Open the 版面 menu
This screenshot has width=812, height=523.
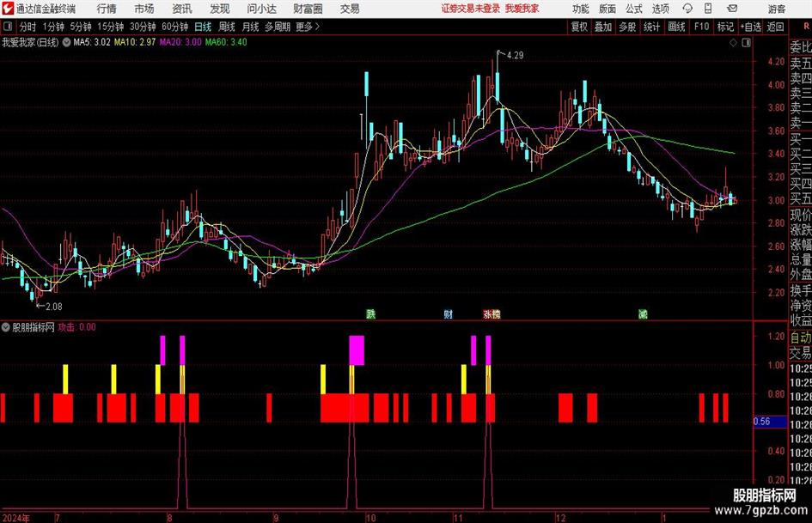click(607, 9)
